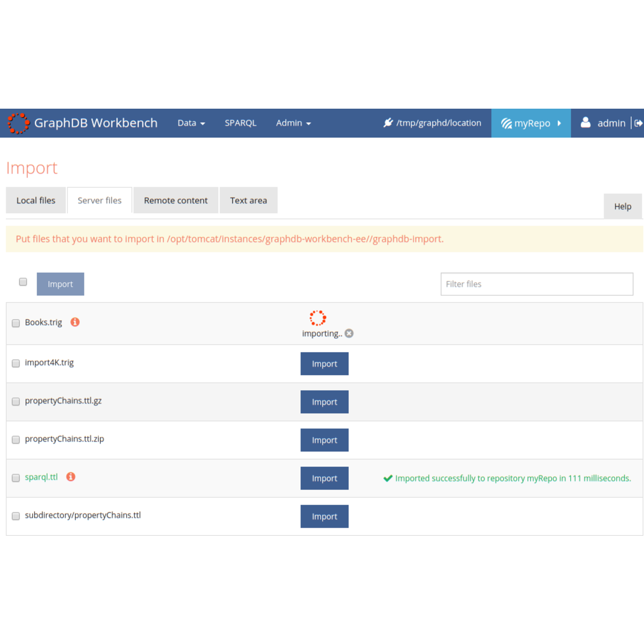644x644 pixels.
Task: Click the myRepo repository icon
Action: (506, 123)
